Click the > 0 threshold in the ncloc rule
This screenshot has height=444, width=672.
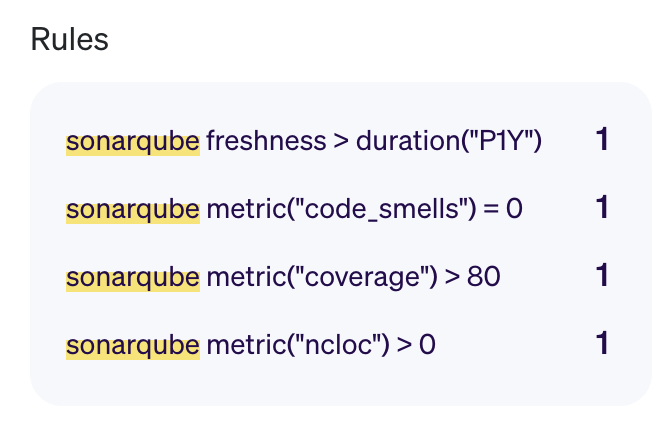point(416,345)
